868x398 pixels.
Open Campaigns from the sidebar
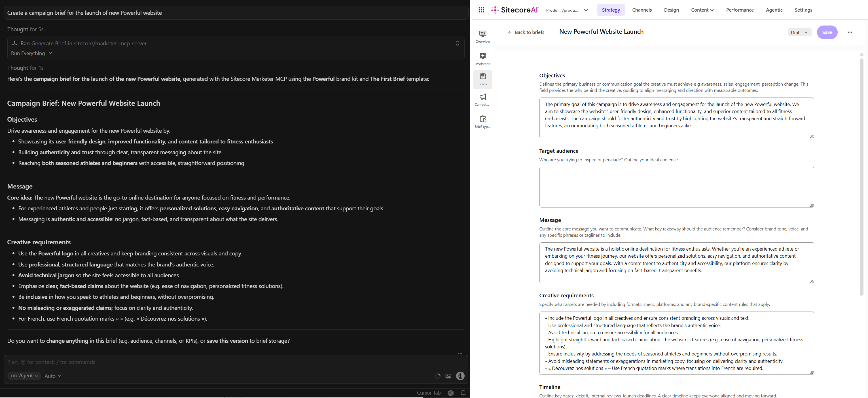click(x=482, y=100)
